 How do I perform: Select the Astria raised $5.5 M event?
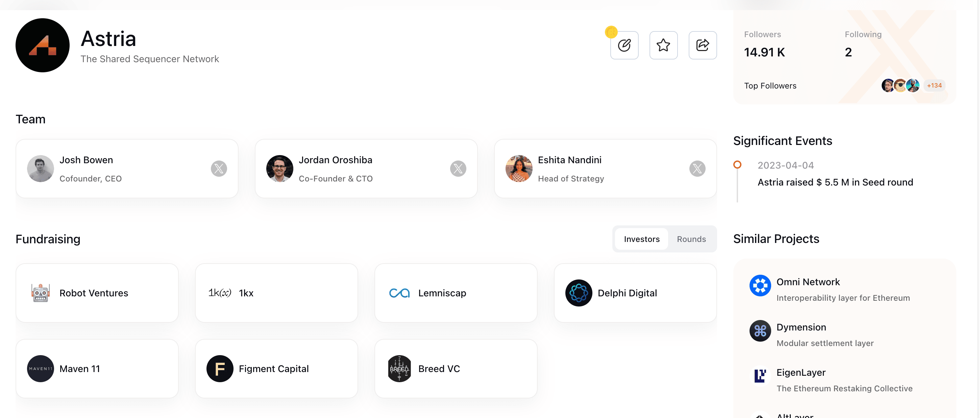tap(835, 182)
